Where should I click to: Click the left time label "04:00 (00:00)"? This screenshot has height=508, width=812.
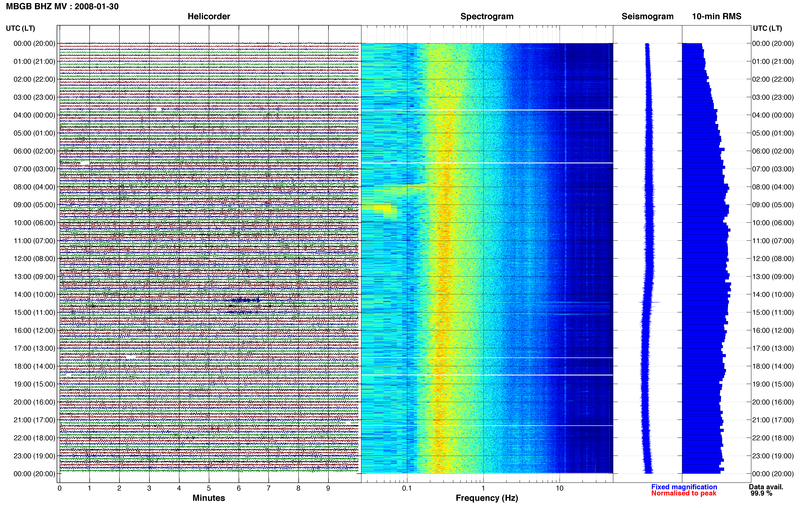34,115
